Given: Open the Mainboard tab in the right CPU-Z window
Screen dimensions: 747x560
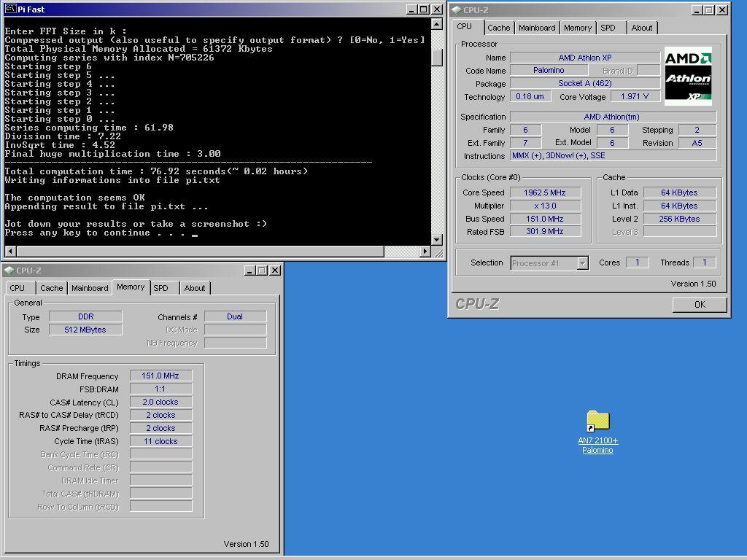Looking at the screenshot, I should point(537,28).
